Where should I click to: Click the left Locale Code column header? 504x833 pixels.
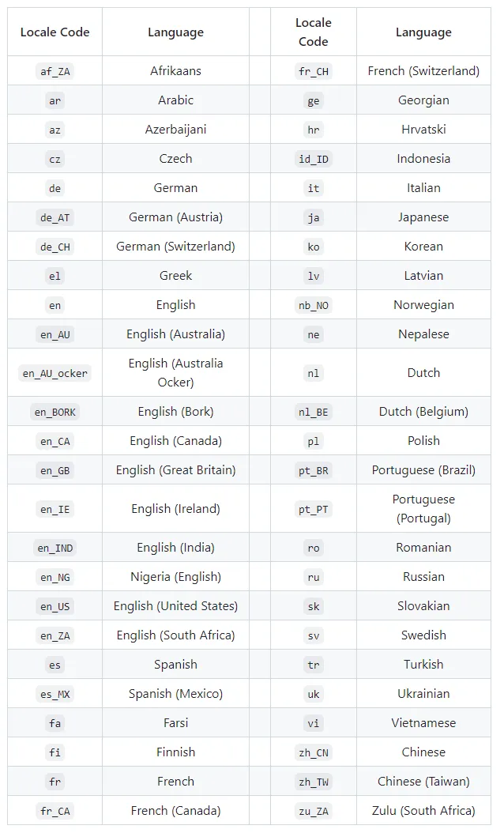coord(55,32)
